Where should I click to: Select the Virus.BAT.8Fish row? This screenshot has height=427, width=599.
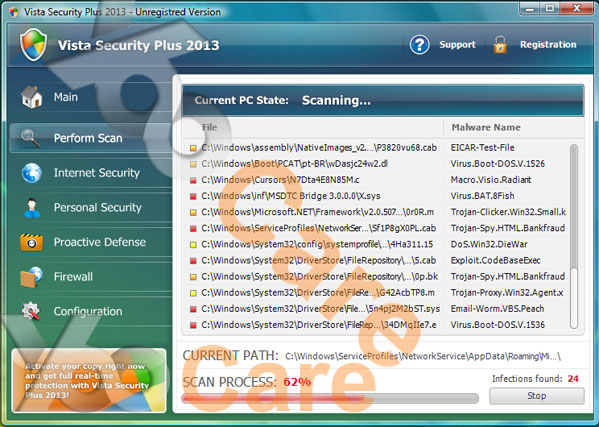[378, 196]
